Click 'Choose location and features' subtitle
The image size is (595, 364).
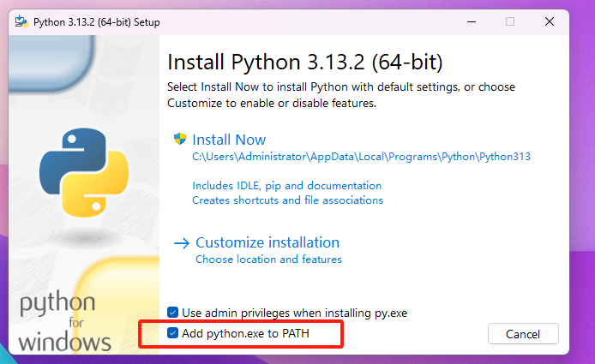coord(268,259)
